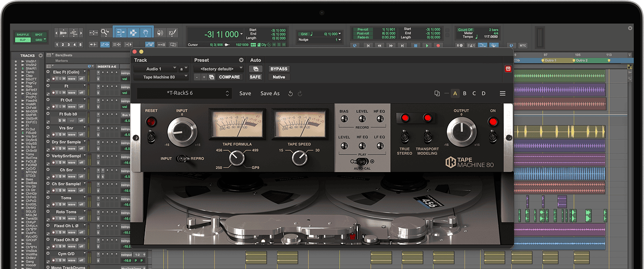Screen dimensions: 644x269
Task: Open the plugin hamburger menu
Action: coord(502,93)
